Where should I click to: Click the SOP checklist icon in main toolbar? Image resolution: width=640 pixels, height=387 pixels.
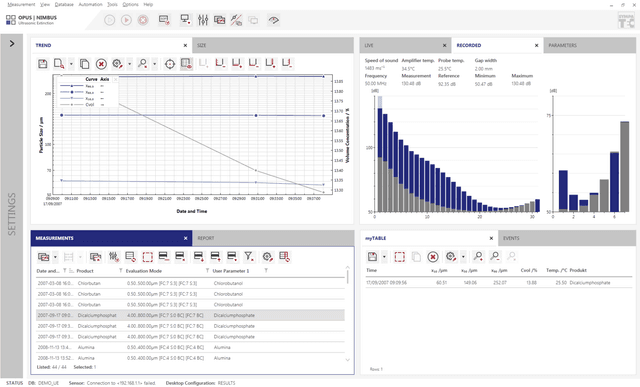pos(164,20)
